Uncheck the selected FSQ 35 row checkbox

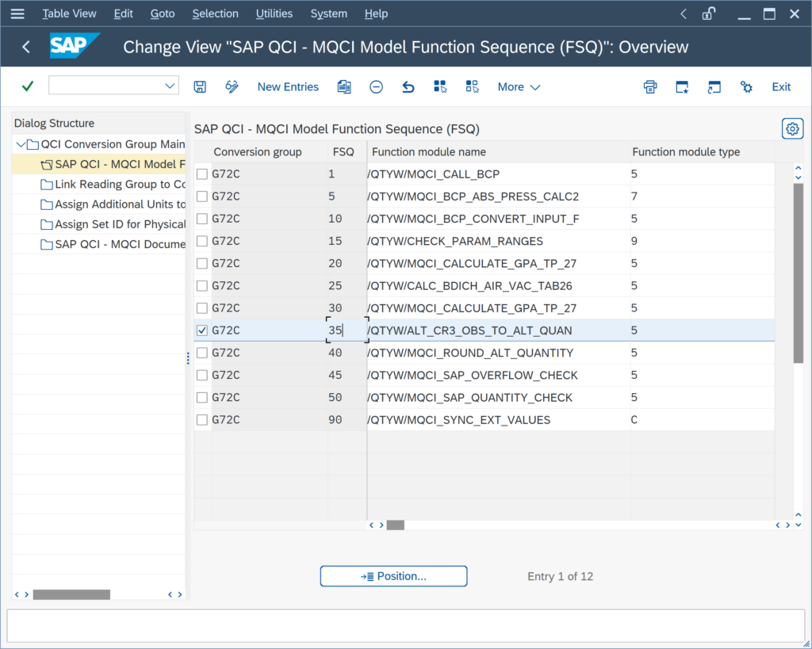(x=202, y=330)
